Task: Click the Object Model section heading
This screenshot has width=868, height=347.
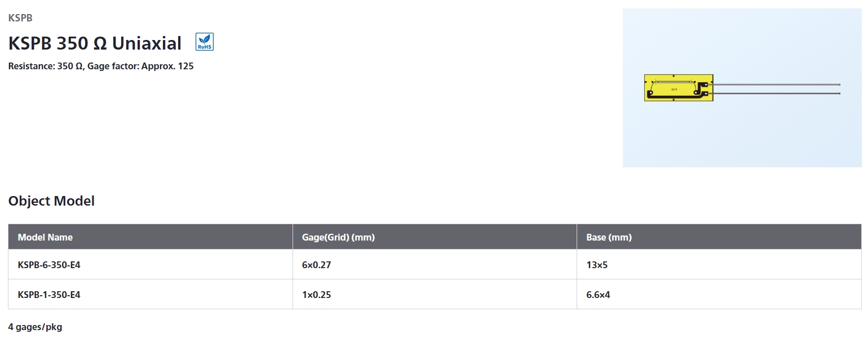Action: (x=51, y=201)
